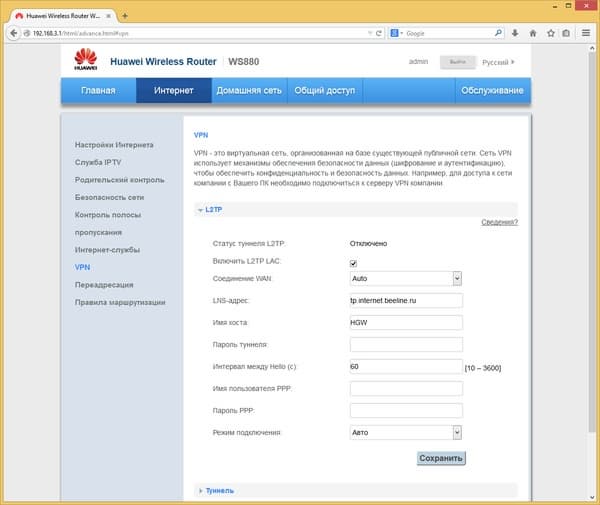
Task: Click the [10 – 3600] range hint
Action: 483,368
